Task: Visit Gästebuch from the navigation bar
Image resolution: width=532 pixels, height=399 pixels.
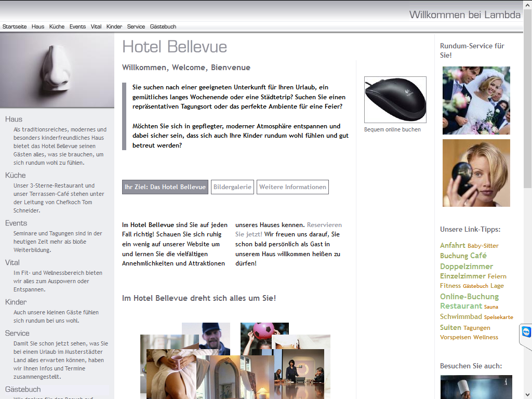Action: pyautogui.click(x=163, y=26)
